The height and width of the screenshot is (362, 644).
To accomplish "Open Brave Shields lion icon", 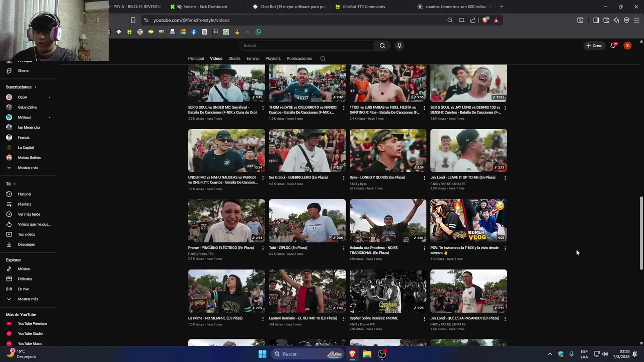I will 485,20.
